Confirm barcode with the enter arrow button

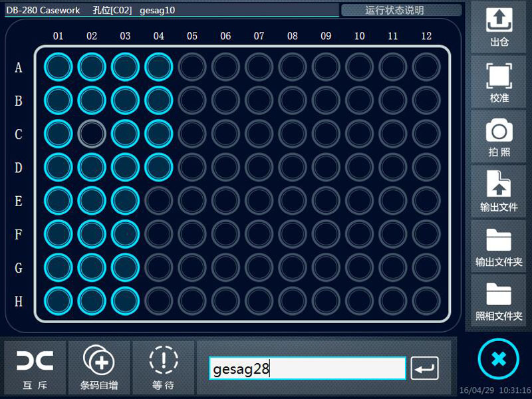click(424, 368)
